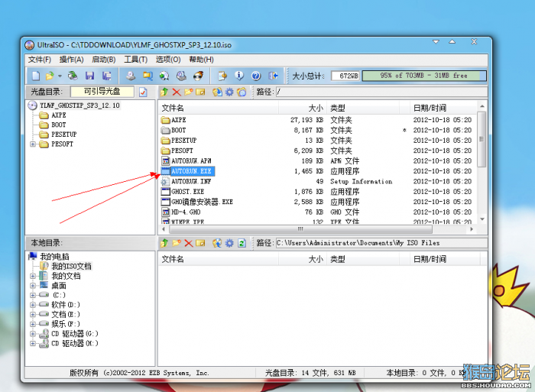535x392 pixels.
Task: Click the Mount to virtual drive icon
Action: pos(164,76)
